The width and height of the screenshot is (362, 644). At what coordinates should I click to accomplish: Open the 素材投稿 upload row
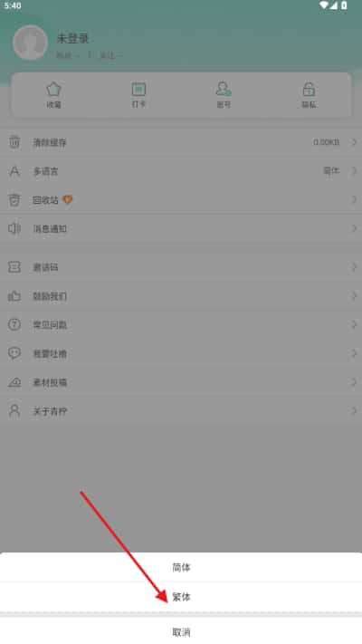pos(181,382)
